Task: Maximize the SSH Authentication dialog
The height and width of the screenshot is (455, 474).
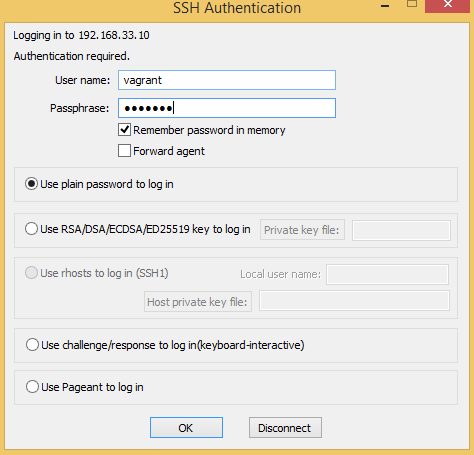Action: [412, 4]
